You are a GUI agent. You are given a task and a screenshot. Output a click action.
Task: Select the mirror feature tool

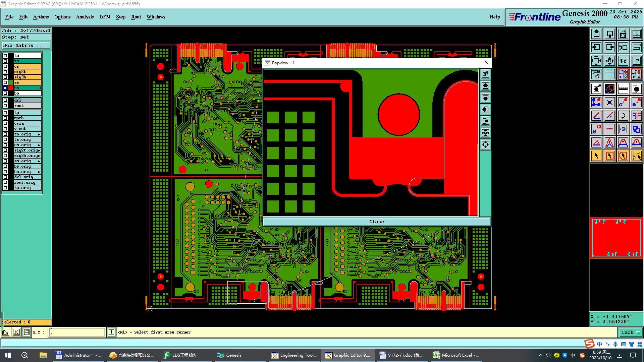[636, 116]
